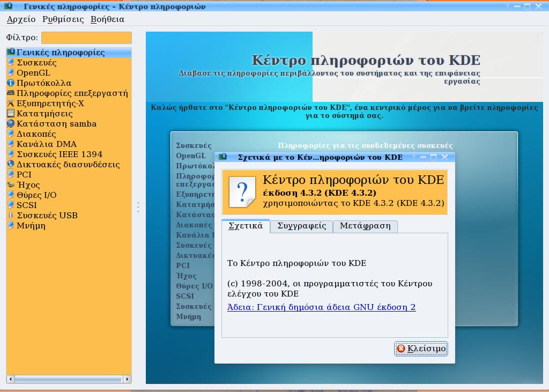The width and height of the screenshot is (549, 392).
Task: Click Θύρες I/O link in the welcome panel
Action: (x=194, y=286)
